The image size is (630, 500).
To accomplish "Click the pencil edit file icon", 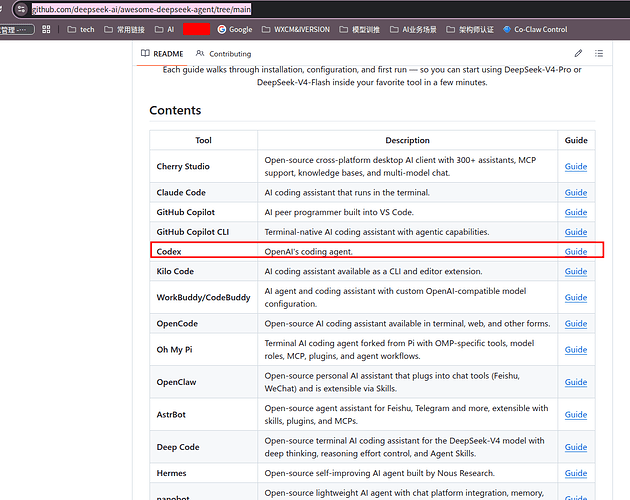I will pyautogui.click(x=578, y=53).
